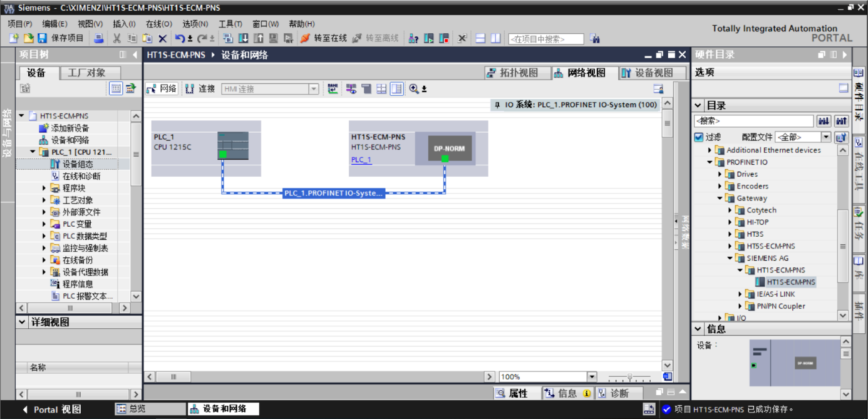Open the 100% zoom level dropdown
The height and width of the screenshot is (419, 868).
pyautogui.click(x=592, y=376)
